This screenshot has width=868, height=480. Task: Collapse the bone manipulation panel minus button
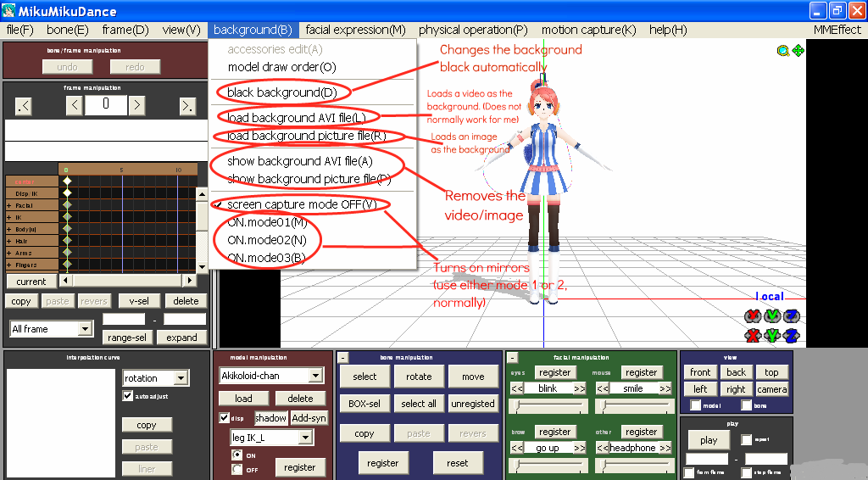[342, 358]
